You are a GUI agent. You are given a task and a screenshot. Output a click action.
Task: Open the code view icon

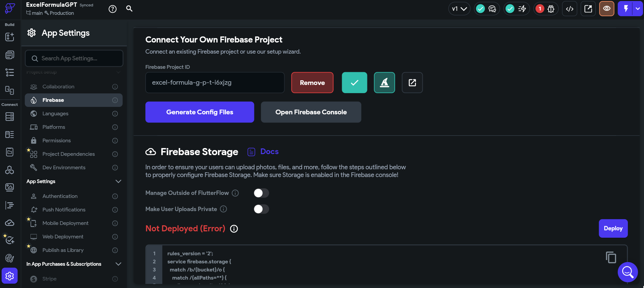pyautogui.click(x=570, y=9)
